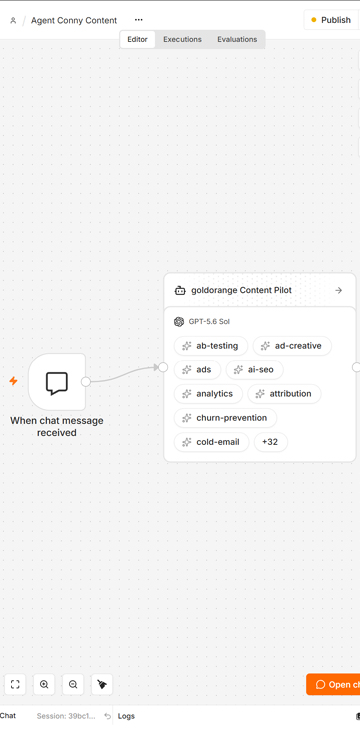Click the tidy up workflow broom icon
The image size is (360, 740).
click(x=102, y=684)
